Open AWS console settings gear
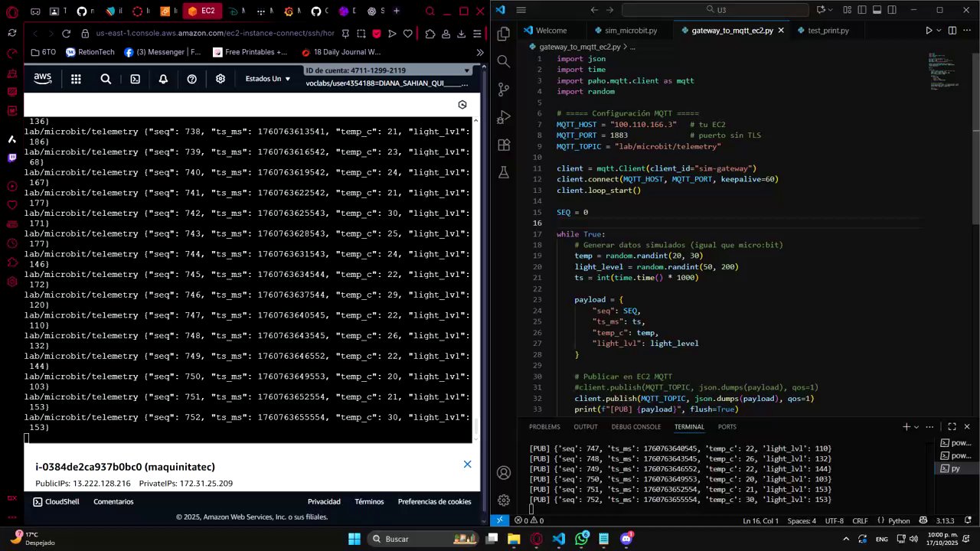Screen dimensions: 980x551 pos(220,79)
